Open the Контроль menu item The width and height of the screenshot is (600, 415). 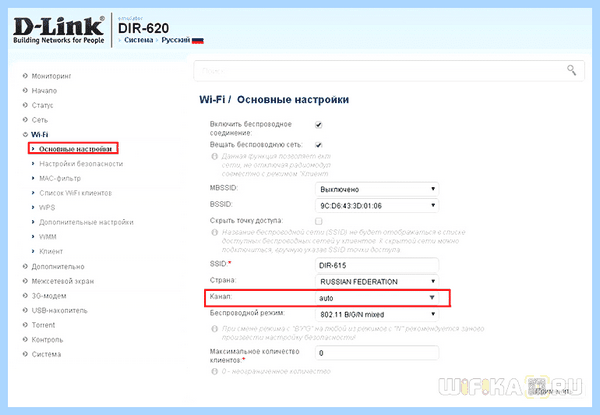(47, 340)
